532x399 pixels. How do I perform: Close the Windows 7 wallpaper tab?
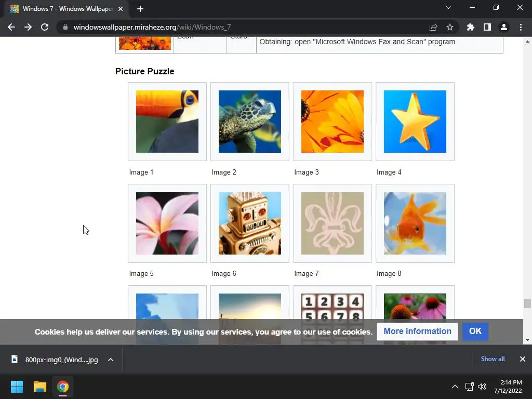[x=121, y=9]
